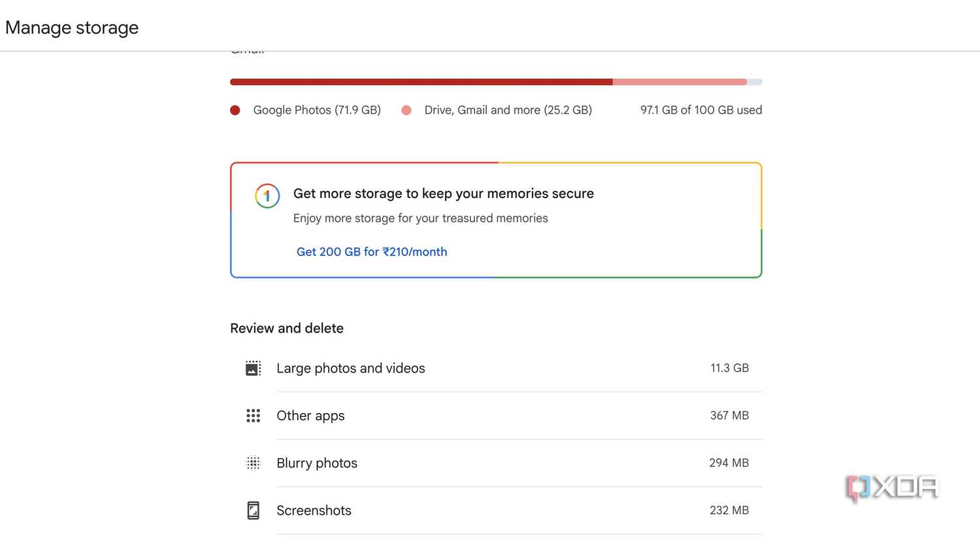
Task: Click the dark red Google Photos usage bar segment
Action: (x=421, y=82)
